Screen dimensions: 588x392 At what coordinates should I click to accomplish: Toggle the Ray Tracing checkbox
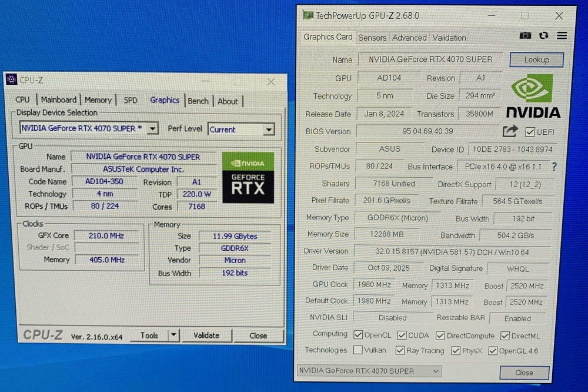point(400,350)
